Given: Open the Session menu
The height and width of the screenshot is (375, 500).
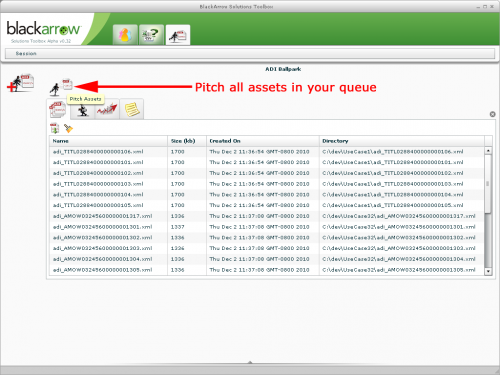Looking at the screenshot, I should [x=26, y=53].
